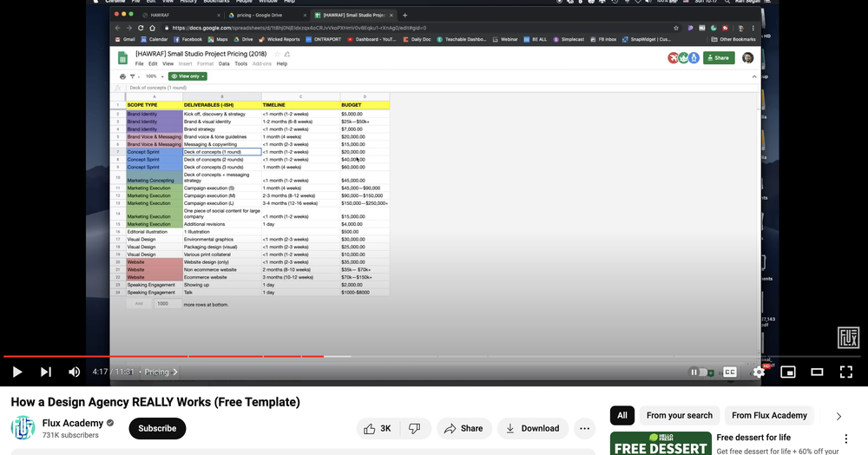Click the green Share button in Sheets
Viewport: 868px width, 455px height.
719,57
